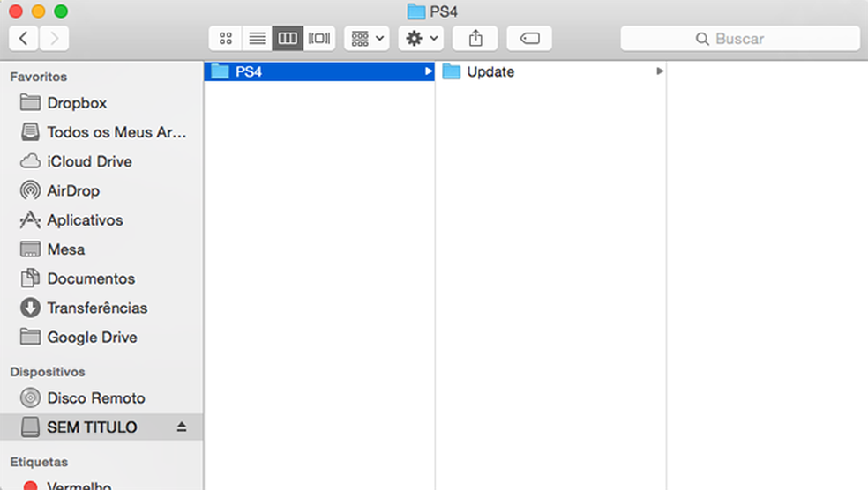Viewport: 868px width, 490px height.
Task: Switch to Cover Flow view
Action: point(319,38)
